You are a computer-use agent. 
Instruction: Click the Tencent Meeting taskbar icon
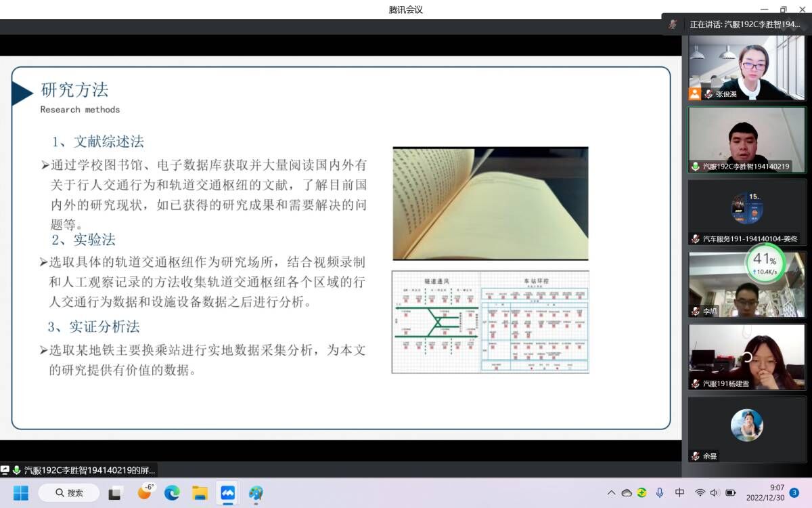point(227,492)
